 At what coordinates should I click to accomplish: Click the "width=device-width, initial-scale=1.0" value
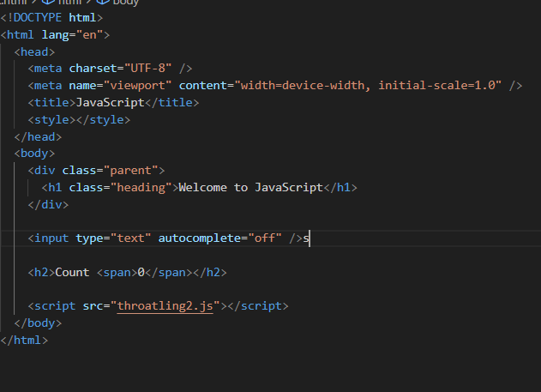click(x=368, y=85)
